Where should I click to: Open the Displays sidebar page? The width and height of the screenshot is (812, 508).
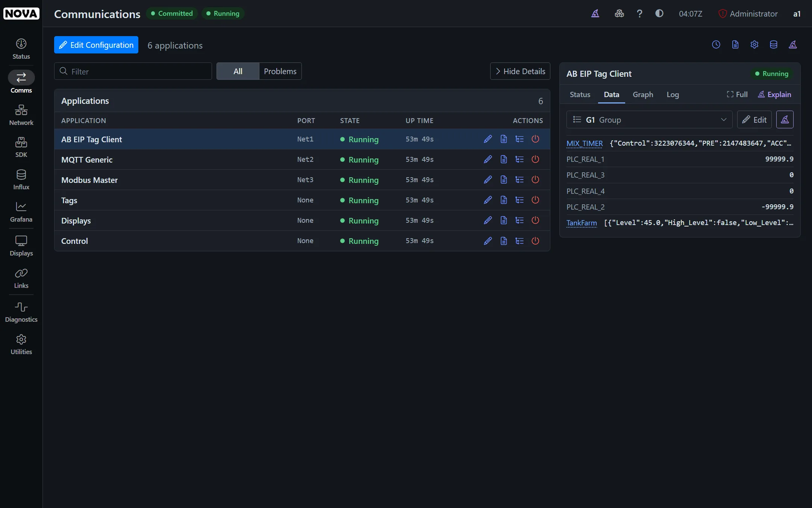[x=21, y=246]
